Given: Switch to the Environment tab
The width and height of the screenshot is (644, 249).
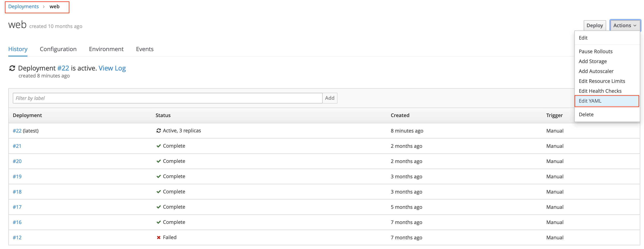Looking at the screenshot, I should pos(106,48).
